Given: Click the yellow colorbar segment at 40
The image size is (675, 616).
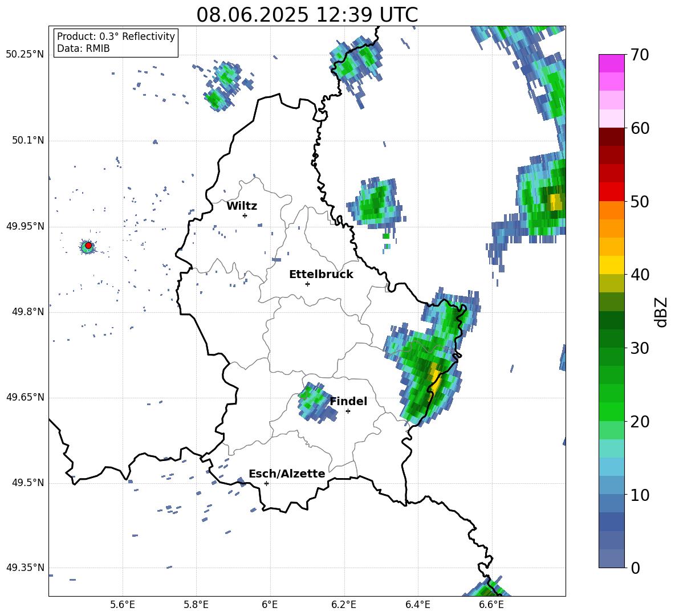Looking at the screenshot, I should point(611,265).
